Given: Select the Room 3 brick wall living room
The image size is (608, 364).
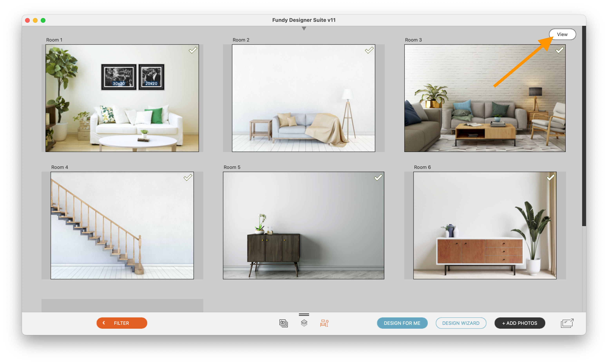Looking at the screenshot, I should (x=485, y=98).
